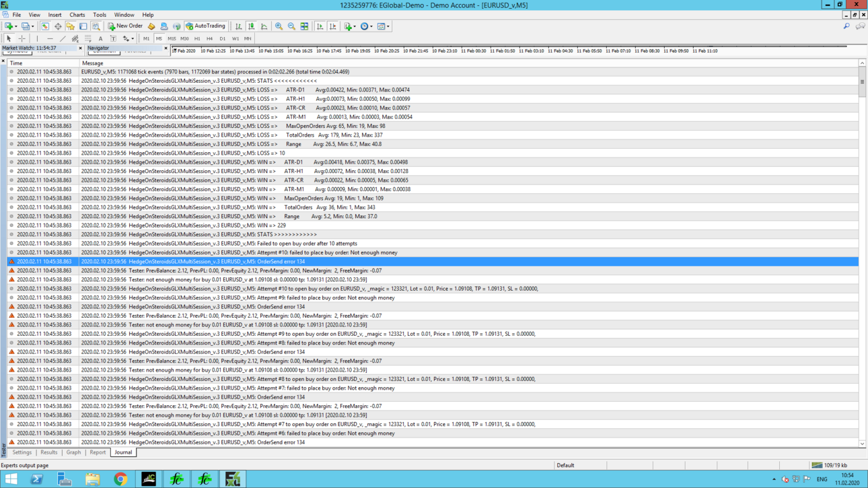
Task: Select the Text Label tool
Action: [113, 38]
